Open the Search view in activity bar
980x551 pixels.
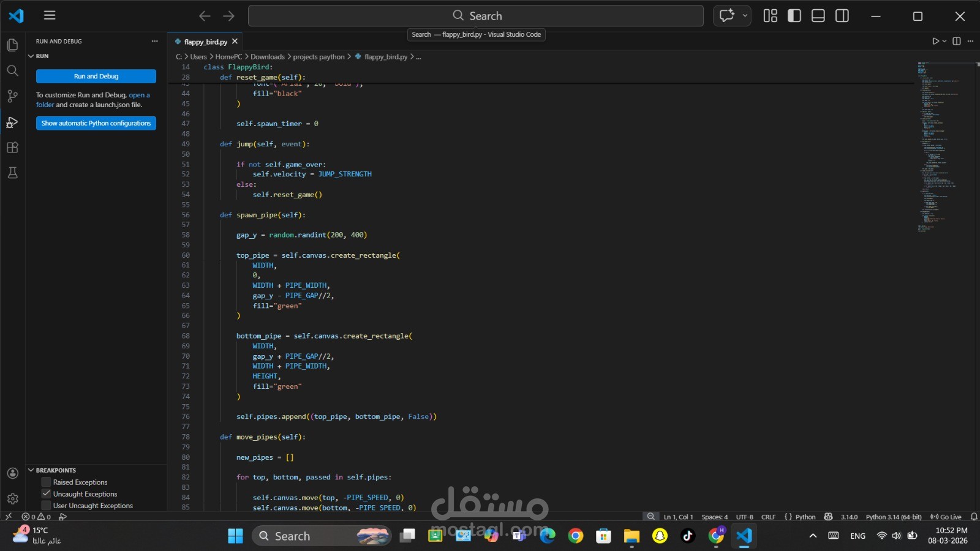(x=12, y=70)
